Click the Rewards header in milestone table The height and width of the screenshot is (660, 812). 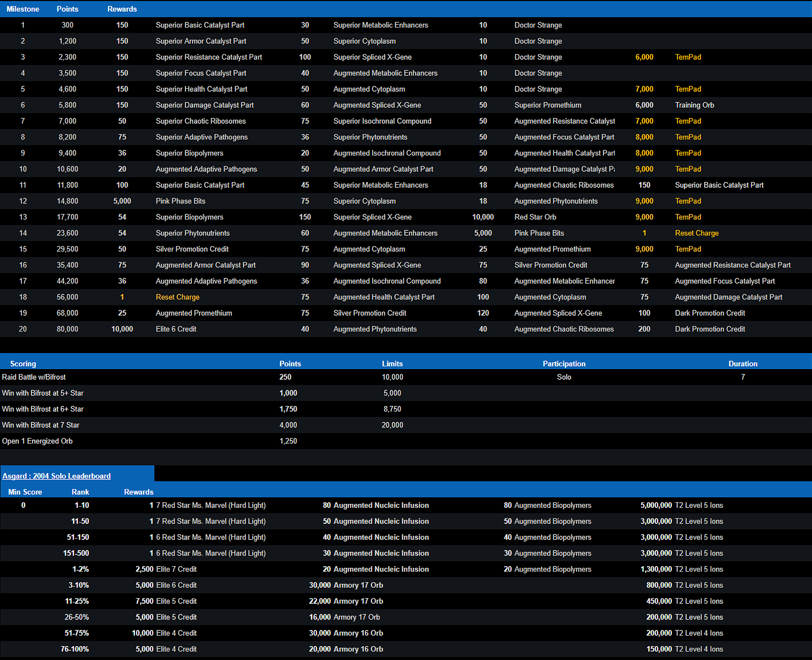(122, 9)
